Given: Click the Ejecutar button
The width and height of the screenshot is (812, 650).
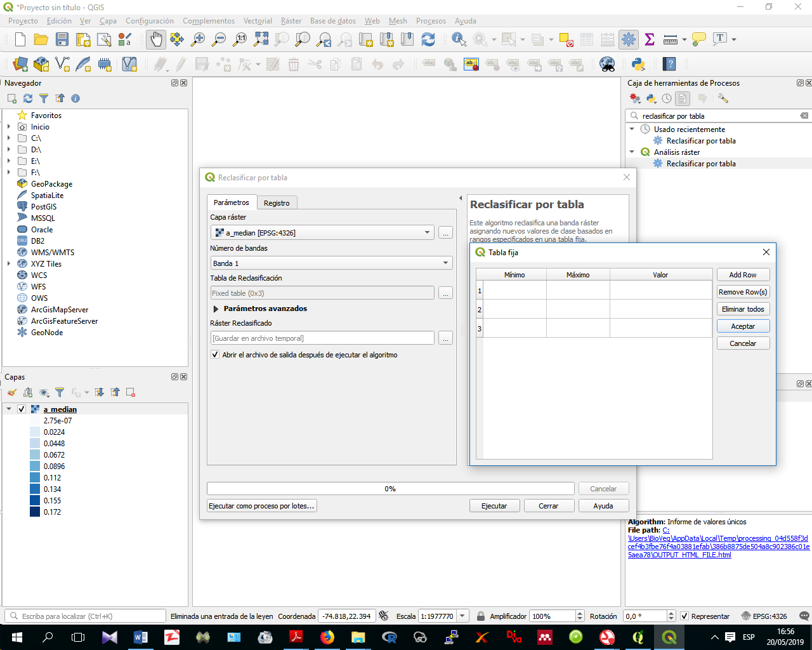Looking at the screenshot, I should point(494,506).
